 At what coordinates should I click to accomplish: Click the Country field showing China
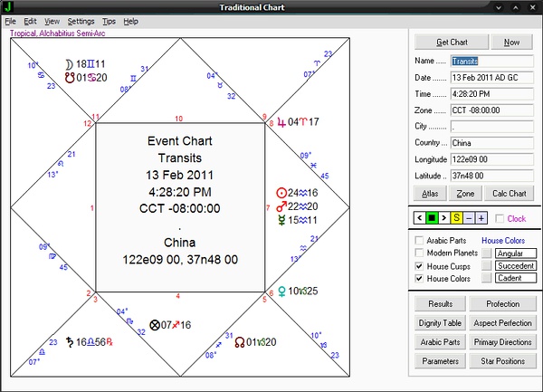click(x=491, y=143)
